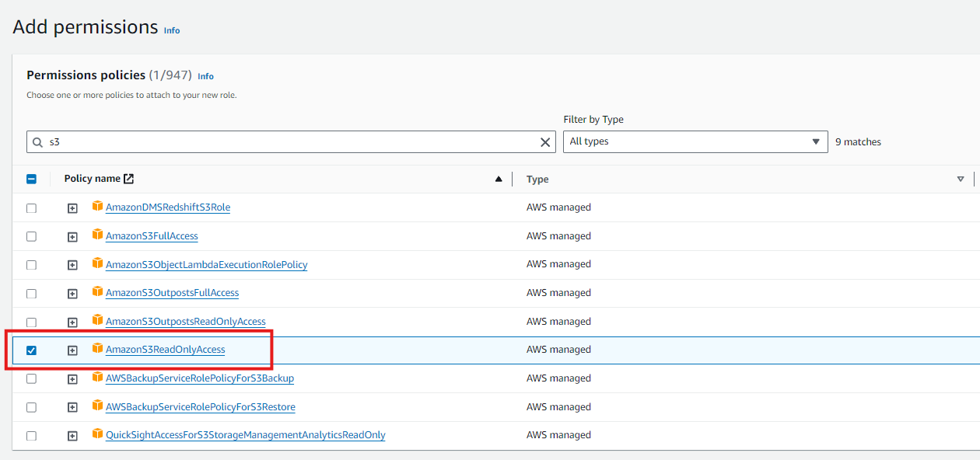This screenshot has height=460, width=980.
Task: Click the orange policy icon beside AmazonS3FullAccess
Action: (x=97, y=235)
